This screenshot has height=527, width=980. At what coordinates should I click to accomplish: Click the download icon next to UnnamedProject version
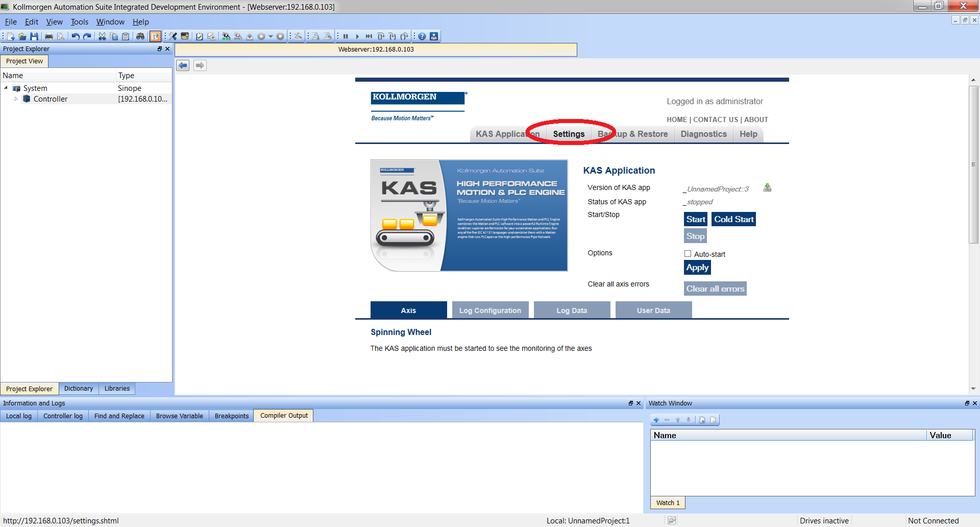pyautogui.click(x=767, y=188)
